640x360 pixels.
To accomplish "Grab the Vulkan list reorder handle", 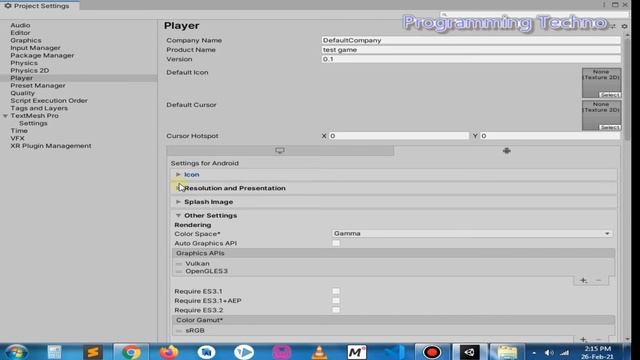I will pos(179,264).
